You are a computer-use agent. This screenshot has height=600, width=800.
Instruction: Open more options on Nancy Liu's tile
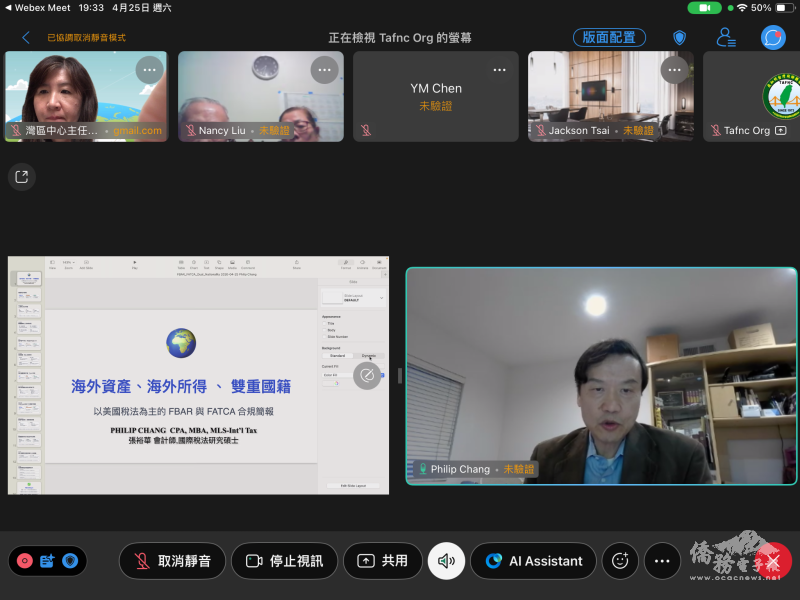324,70
